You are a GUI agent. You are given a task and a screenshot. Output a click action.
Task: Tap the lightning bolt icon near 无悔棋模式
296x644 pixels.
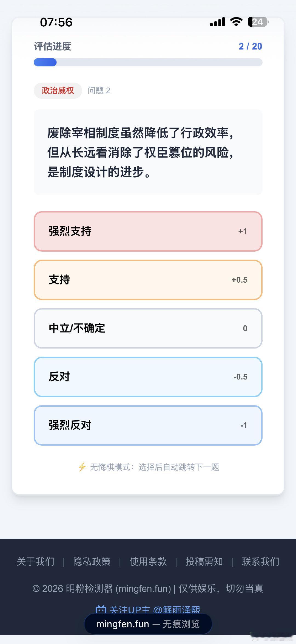[x=82, y=467]
